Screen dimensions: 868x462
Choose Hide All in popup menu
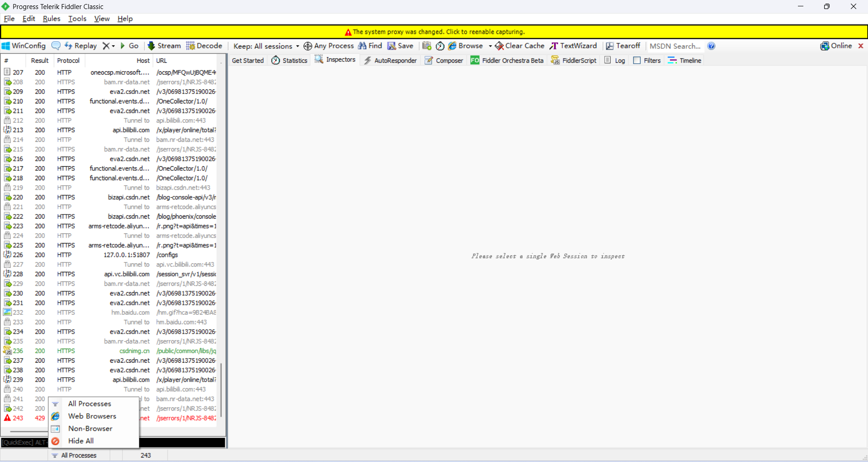pos(94,441)
